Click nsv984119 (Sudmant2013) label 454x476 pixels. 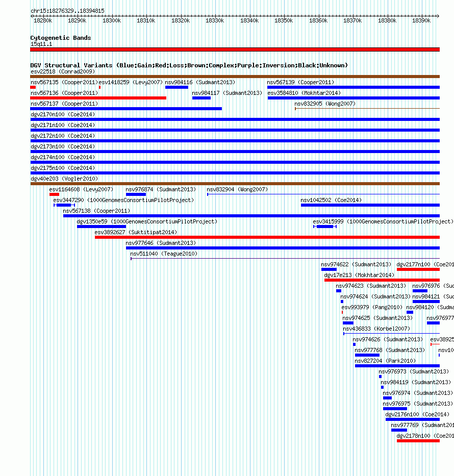[x=416, y=383]
